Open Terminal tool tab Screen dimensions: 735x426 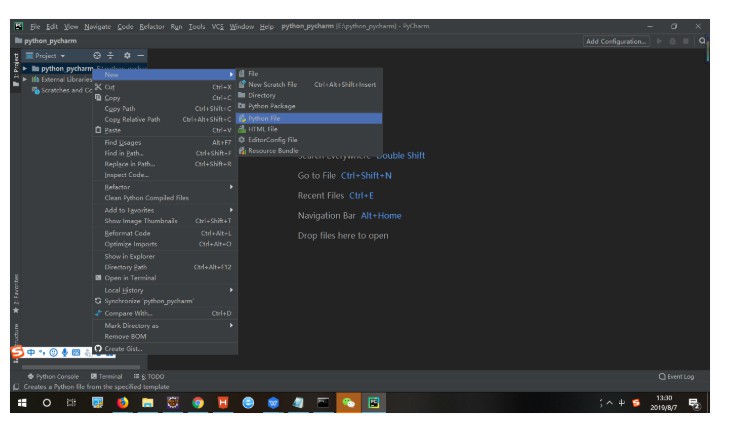pyautogui.click(x=106, y=376)
